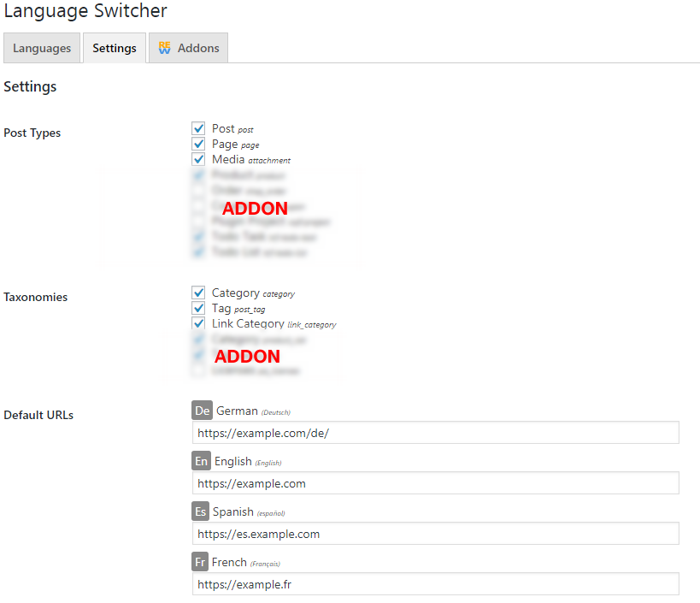The image size is (700, 603).
Task: Toggle the Tag post_tag checkbox
Action: pyautogui.click(x=198, y=307)
